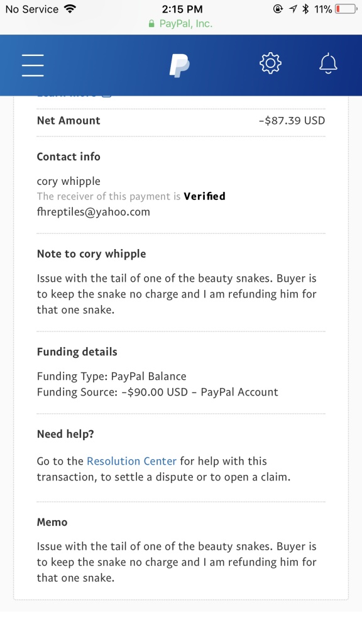This screenshot has width=362, height=644.
Task: Tap the Wi-Fi status icon
Action: 70,9
